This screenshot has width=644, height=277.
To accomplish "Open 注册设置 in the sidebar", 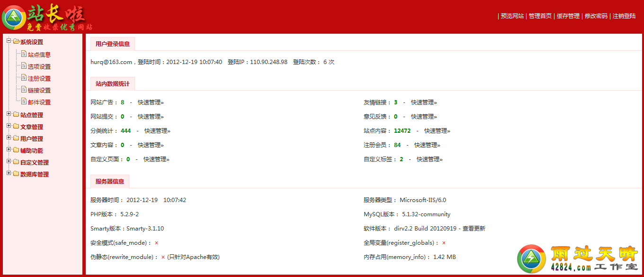I will tap(39, 78).
